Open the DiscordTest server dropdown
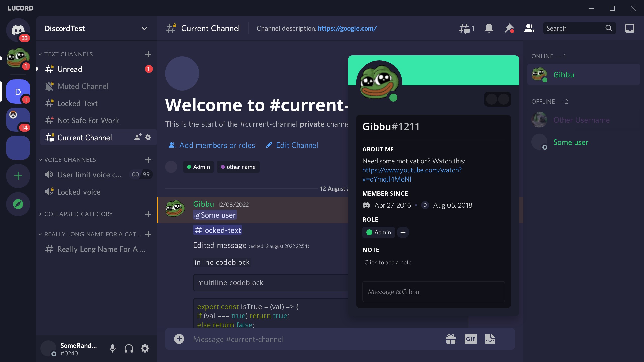644x362 pixels. [x=144, y=28]
